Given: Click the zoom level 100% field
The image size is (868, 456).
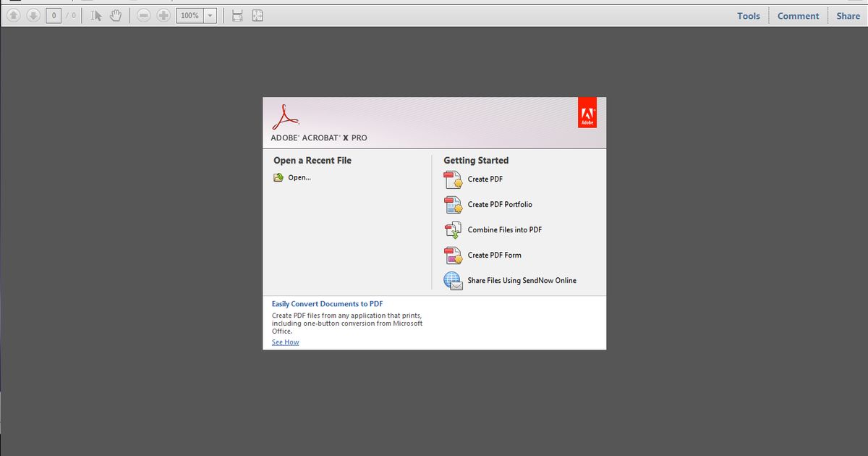Looking at the screenshot, I should click(x=190, y=15).
